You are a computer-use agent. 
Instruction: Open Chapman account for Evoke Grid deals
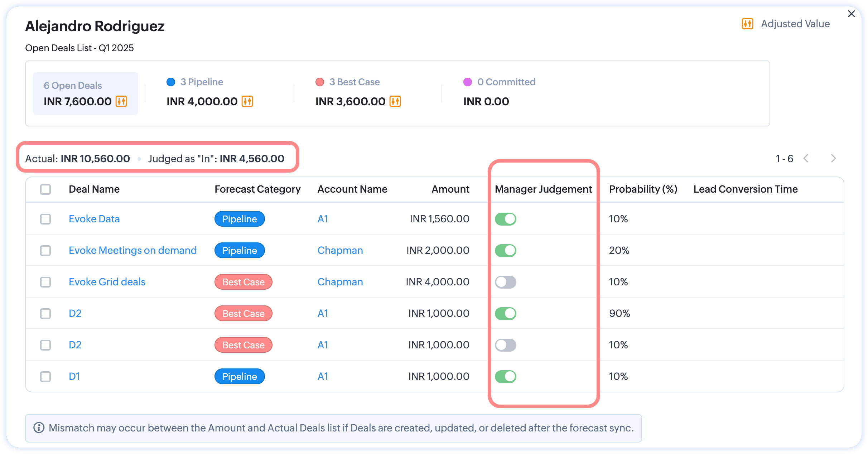pyautogui.click(x=340, y=282)
